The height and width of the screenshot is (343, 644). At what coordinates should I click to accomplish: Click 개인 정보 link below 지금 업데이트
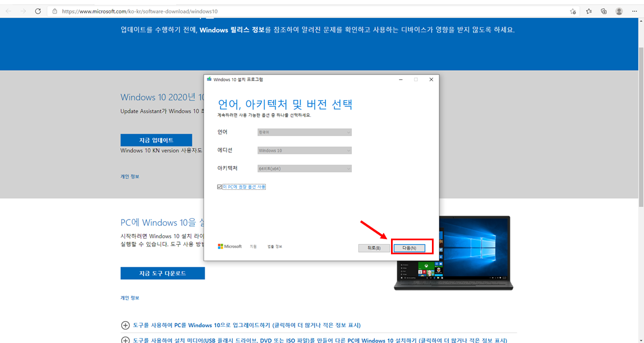tap(130, 176)
